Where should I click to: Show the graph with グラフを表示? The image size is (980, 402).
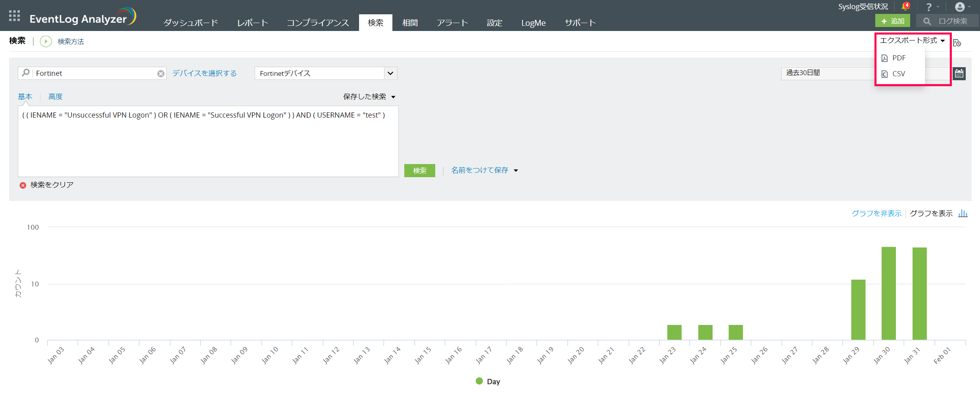(x=931, y=213)
